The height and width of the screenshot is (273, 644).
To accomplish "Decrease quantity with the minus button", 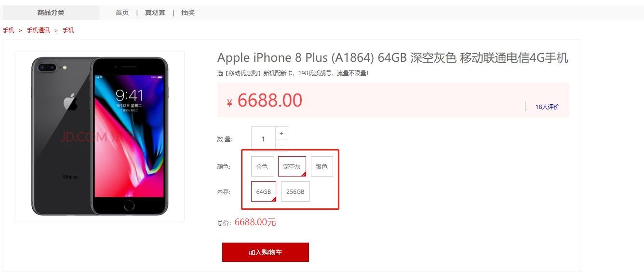I will tap(282, 145).
